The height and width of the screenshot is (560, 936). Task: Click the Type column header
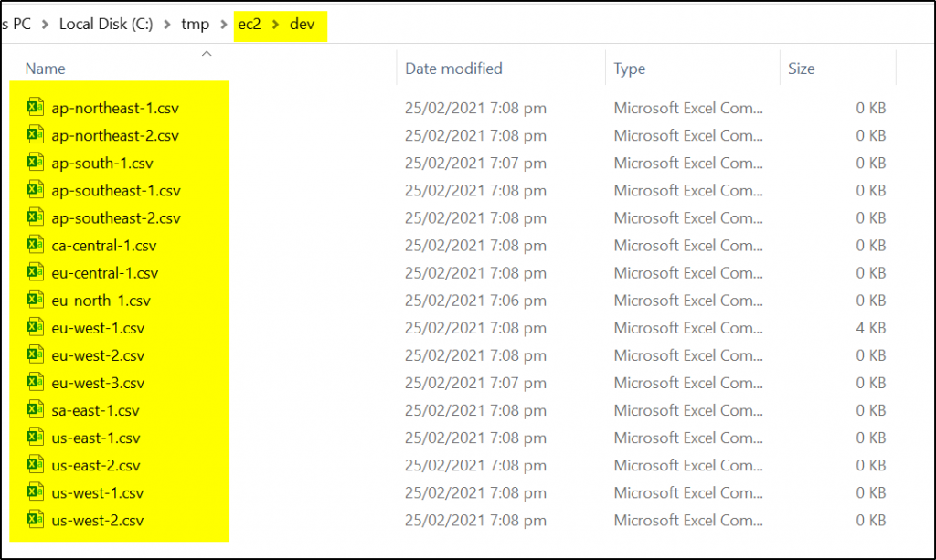pyautogui.click(x=630, y=68)
